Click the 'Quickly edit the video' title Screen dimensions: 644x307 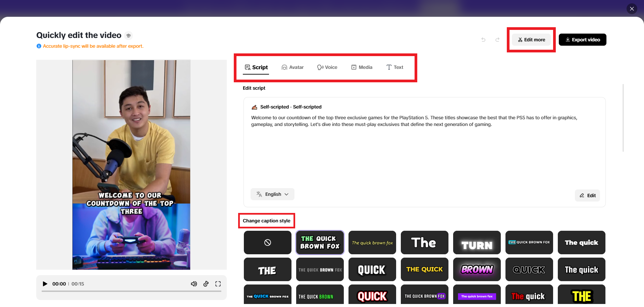[x=79, y=35]
